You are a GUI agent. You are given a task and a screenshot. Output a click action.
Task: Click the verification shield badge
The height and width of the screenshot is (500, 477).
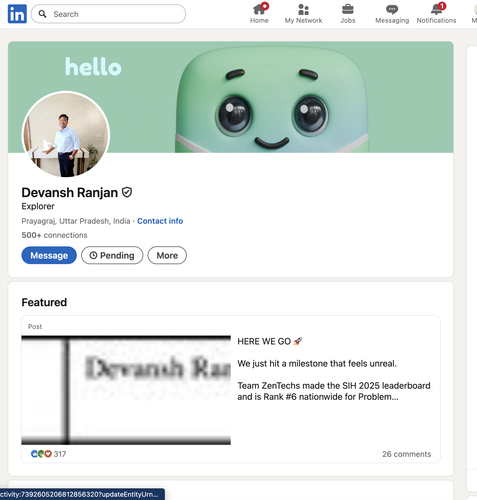click(127, 192)
